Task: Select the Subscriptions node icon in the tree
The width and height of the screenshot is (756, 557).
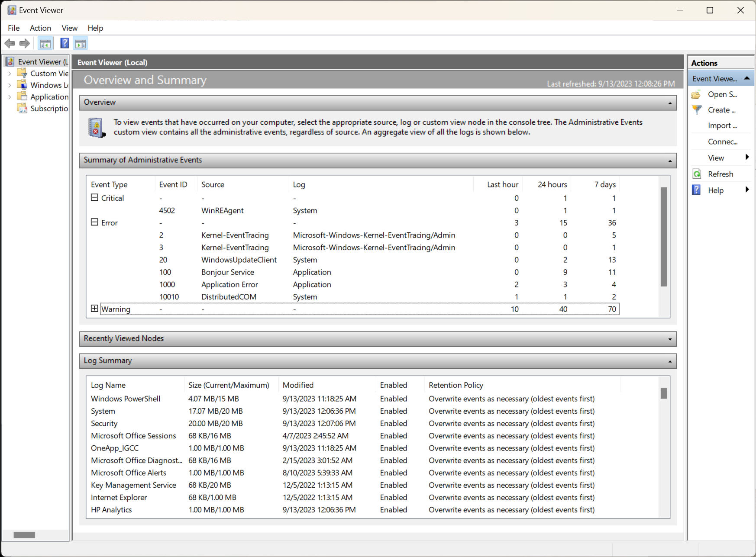Action: click(22, 108)
